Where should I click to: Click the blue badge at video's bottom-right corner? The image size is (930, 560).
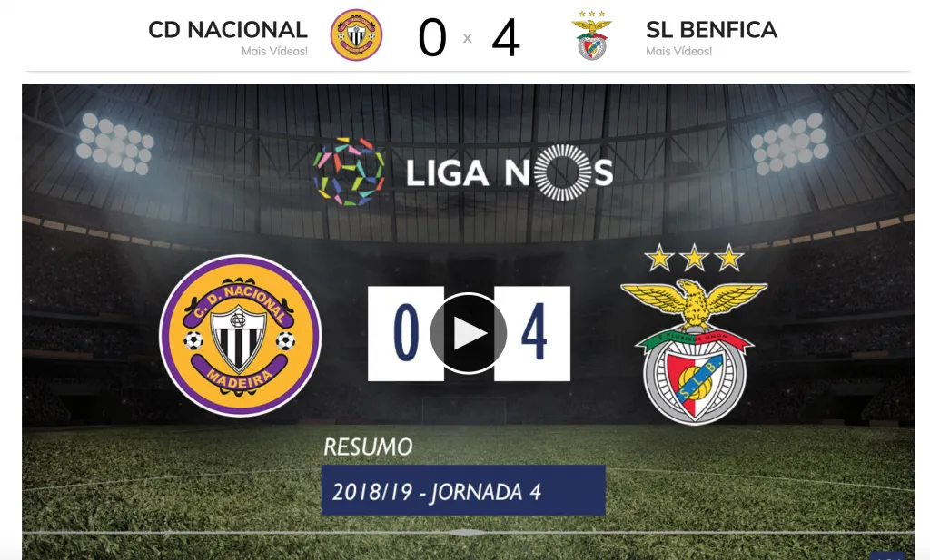click(x=888, y=555)
